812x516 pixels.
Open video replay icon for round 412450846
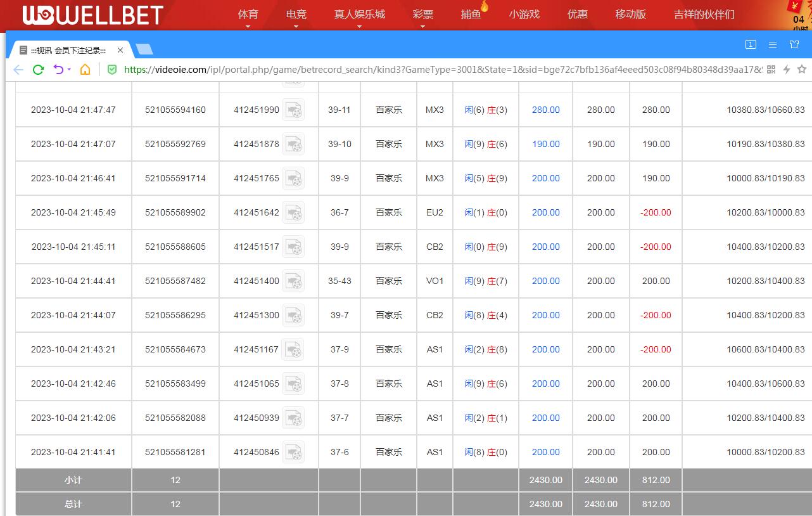pos(293,452)
